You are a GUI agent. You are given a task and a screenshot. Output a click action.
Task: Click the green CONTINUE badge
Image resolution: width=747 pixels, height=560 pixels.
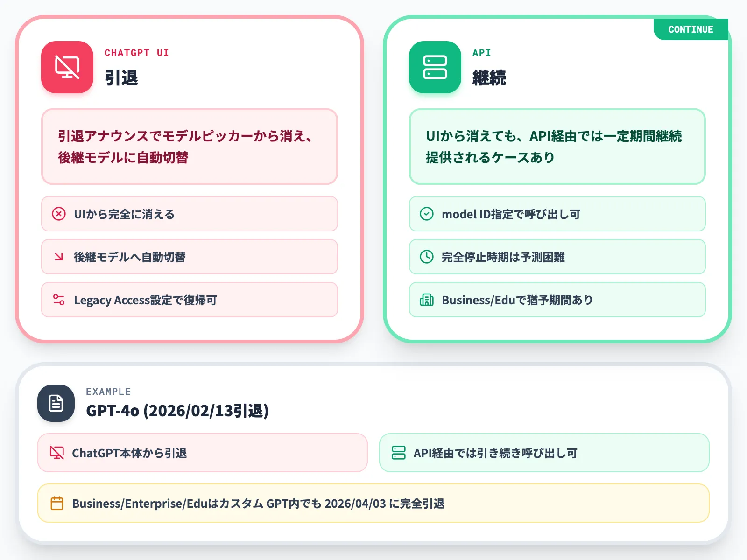point(691,29)
